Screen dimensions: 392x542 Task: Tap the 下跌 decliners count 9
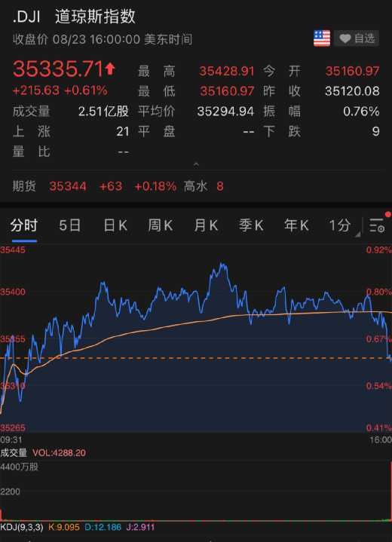point(376,131)
